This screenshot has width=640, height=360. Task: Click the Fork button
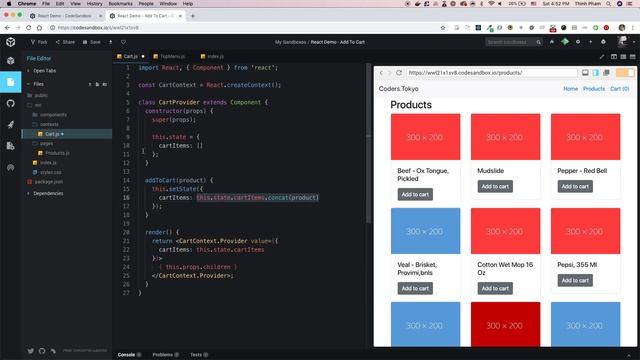(39, 42)
